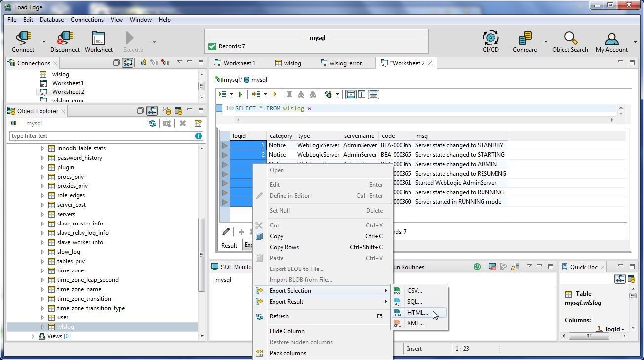This screenshot has width=644, height=360.
Task: Choose Export Result from context menu
Action: point(322,302)
